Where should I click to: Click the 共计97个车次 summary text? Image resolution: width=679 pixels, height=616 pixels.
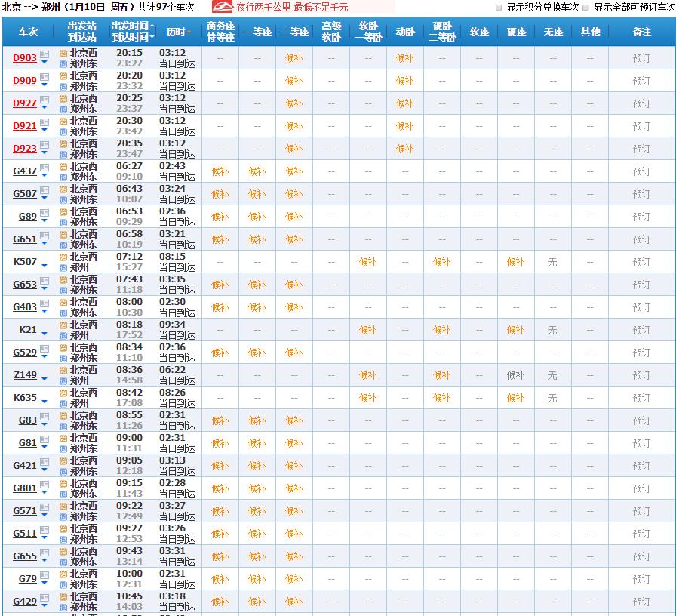[166, 7]
